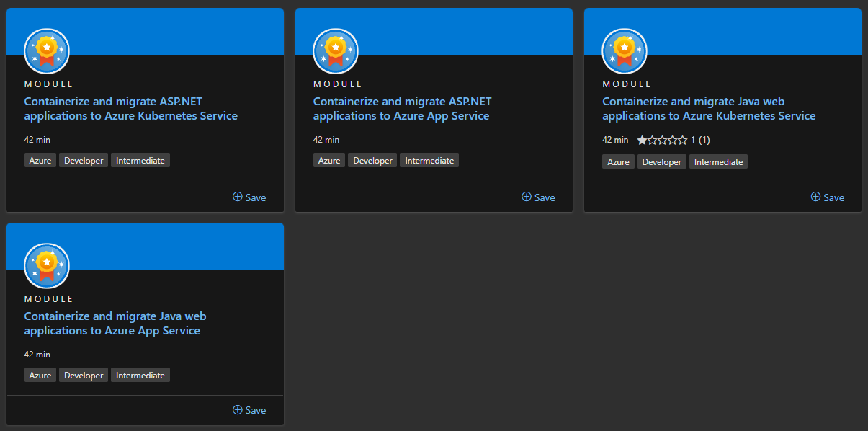Save the ASP.NET Kubernetes Service module

tap(249, 197)
